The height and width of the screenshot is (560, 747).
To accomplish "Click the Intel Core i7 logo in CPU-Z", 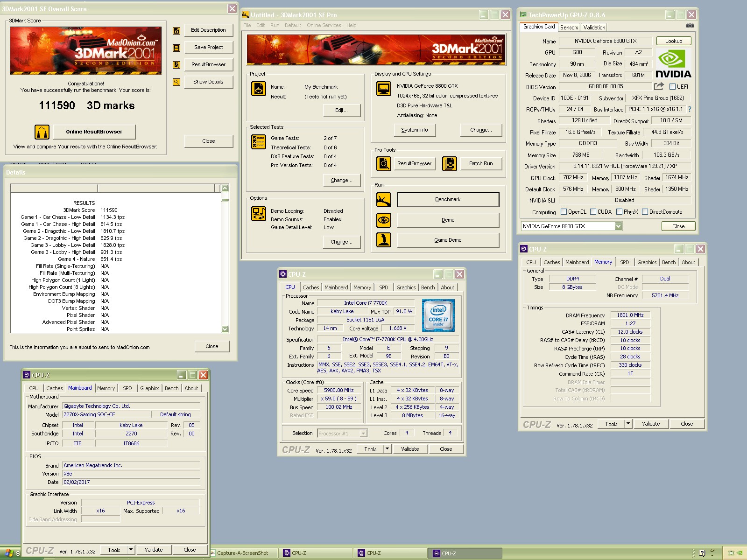I will [x=438, y=315].
